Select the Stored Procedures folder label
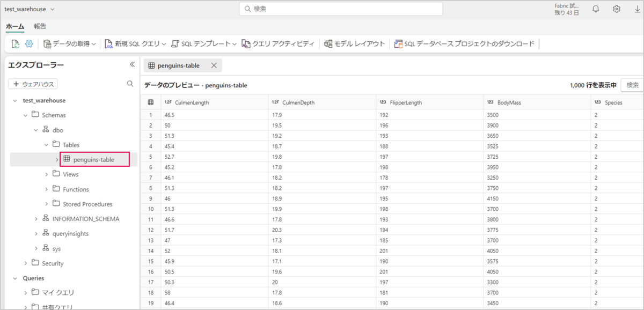Screen dimensions: 644x310 pyautogui.click(x=87, y=204)
